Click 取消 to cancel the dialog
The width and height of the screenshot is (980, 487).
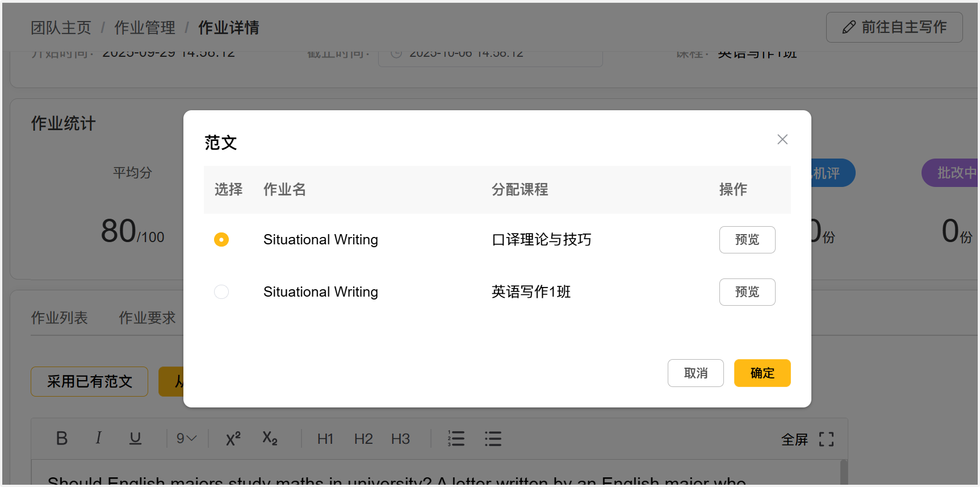(x=696, y=373)
